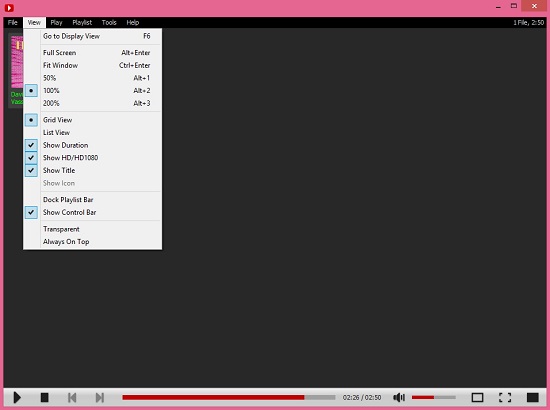This screenshot has height=410, width=550.
Task: Click the pink video thumbnail in playlist
Action: tap(17, 62)
